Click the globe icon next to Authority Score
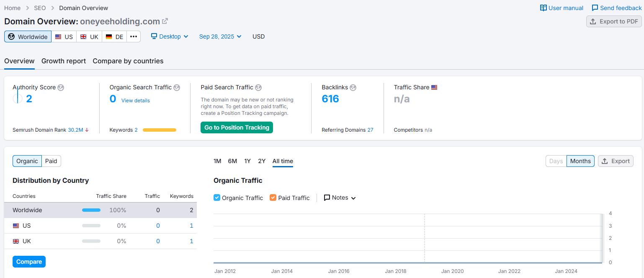The image size is (644, 278). click(x=61, y=88)
